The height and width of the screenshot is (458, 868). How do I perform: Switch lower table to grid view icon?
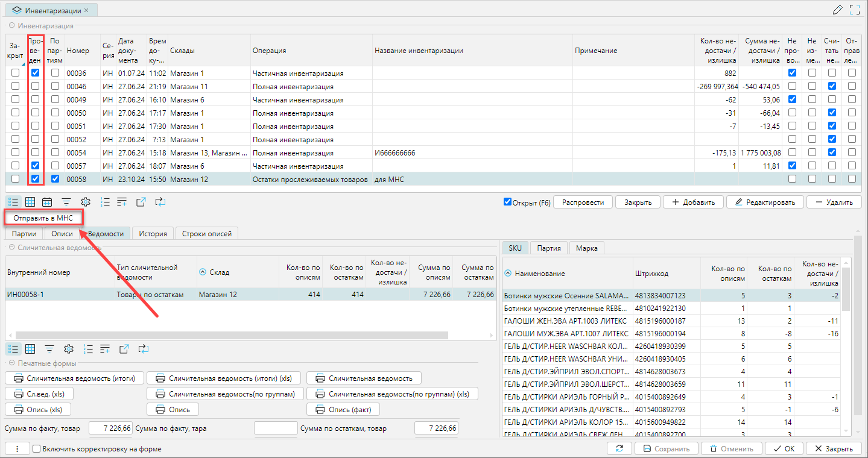(x=30, y=349)
